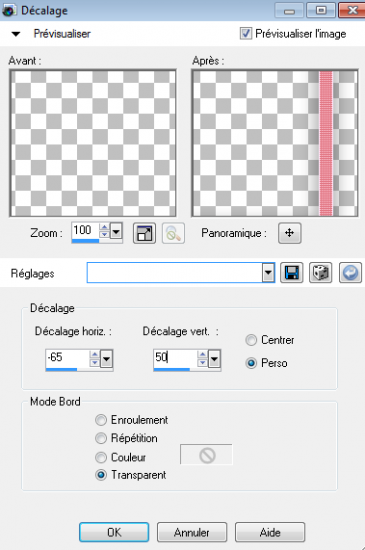Open the Réglages presets dropdown
The image size is (365, 550).
pos(268,273)
